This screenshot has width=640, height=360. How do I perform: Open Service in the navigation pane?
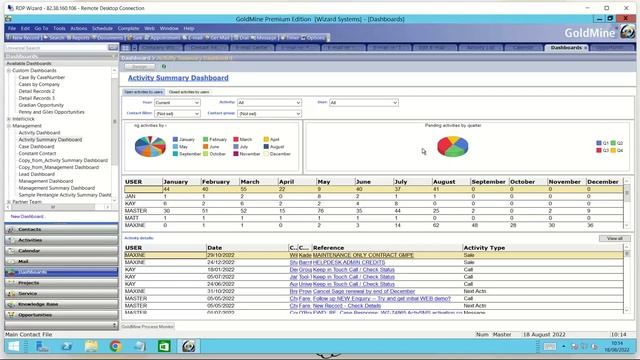click(61, 293)
